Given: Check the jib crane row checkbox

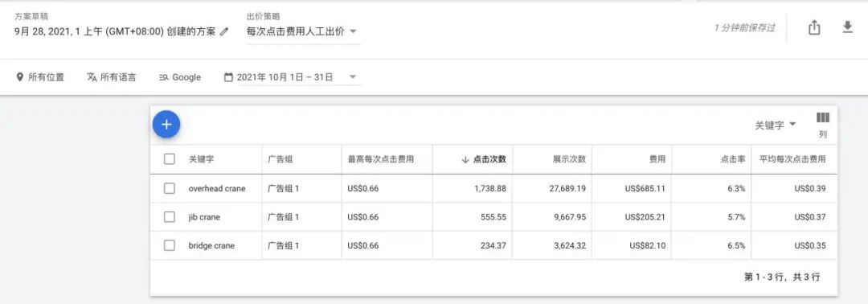Looking at the screenshot, I should (x=170, y=217).
